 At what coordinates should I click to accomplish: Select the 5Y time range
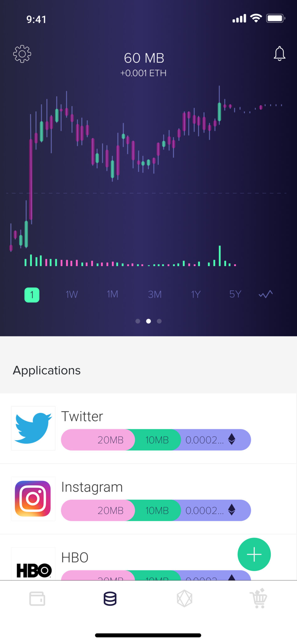(x=235, y=294)
